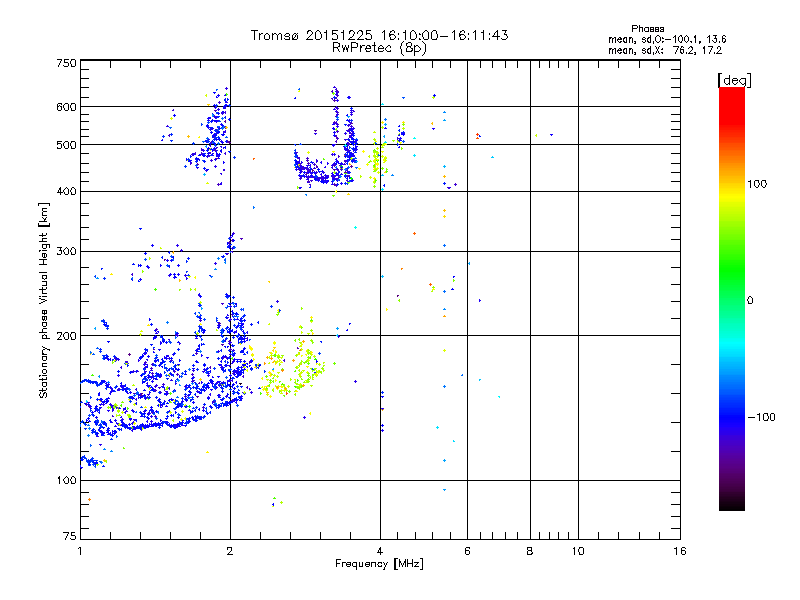This screenshot has height=600, width=800.
Task: Click the plot title 'Tromsø 20151225 16:10:00-16:11:43'
Action: tap(379, 35)
